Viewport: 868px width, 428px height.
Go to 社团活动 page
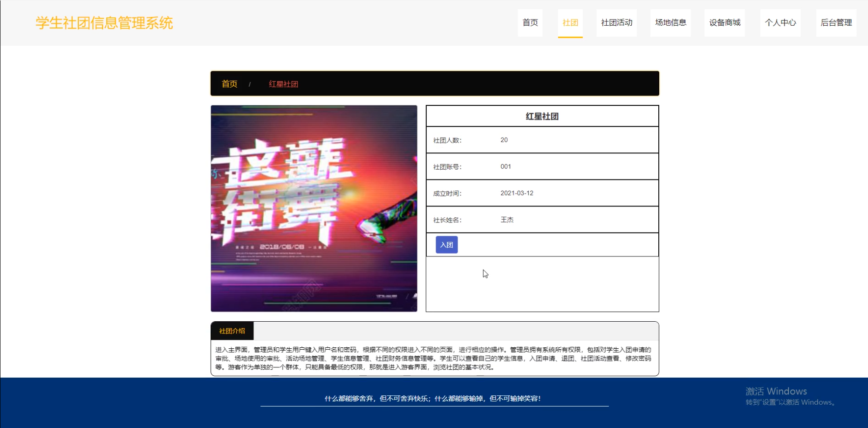point(616,23)
